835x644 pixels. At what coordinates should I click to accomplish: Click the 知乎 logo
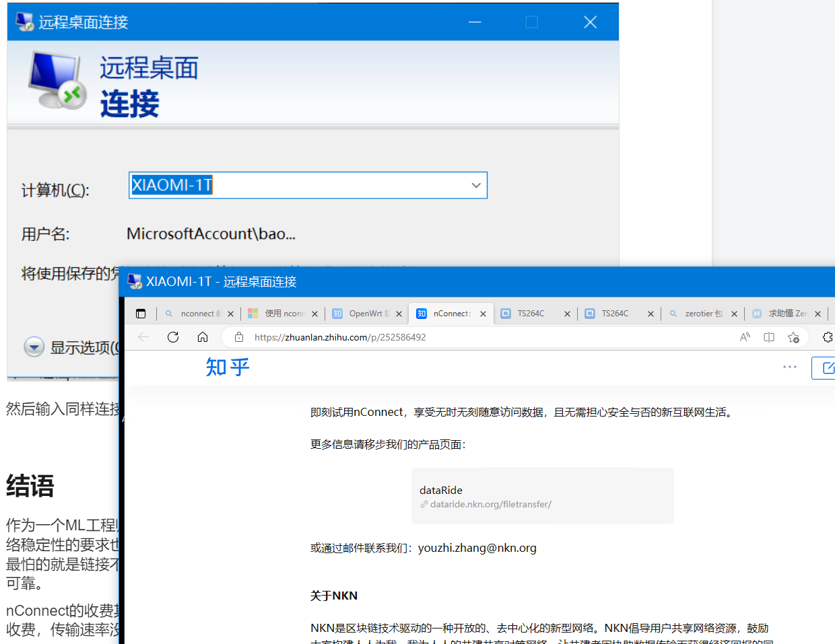[228, 367]
